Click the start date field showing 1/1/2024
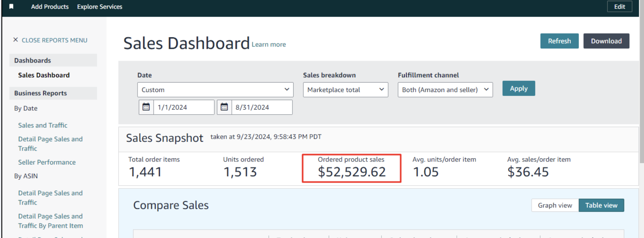 click(184, 107)
